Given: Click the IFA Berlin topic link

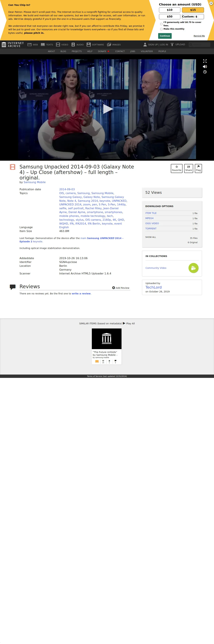Looking at the screenshot, I should (94, 224).
